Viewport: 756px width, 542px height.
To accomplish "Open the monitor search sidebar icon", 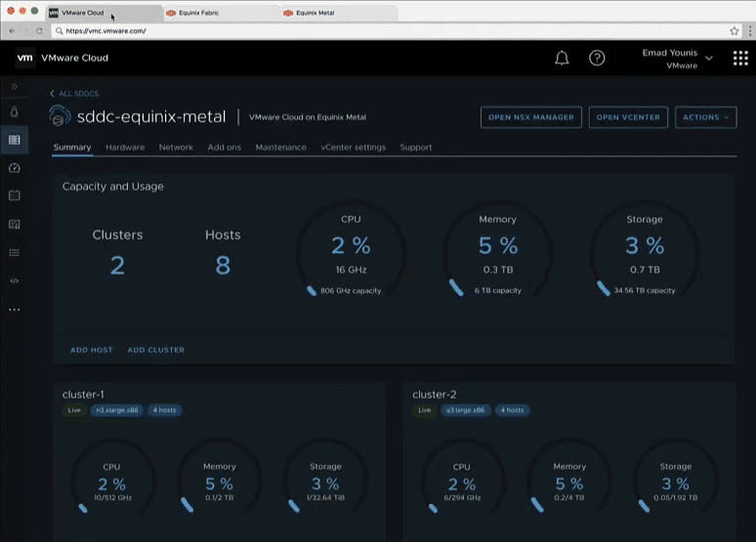I will coord(15,225).
